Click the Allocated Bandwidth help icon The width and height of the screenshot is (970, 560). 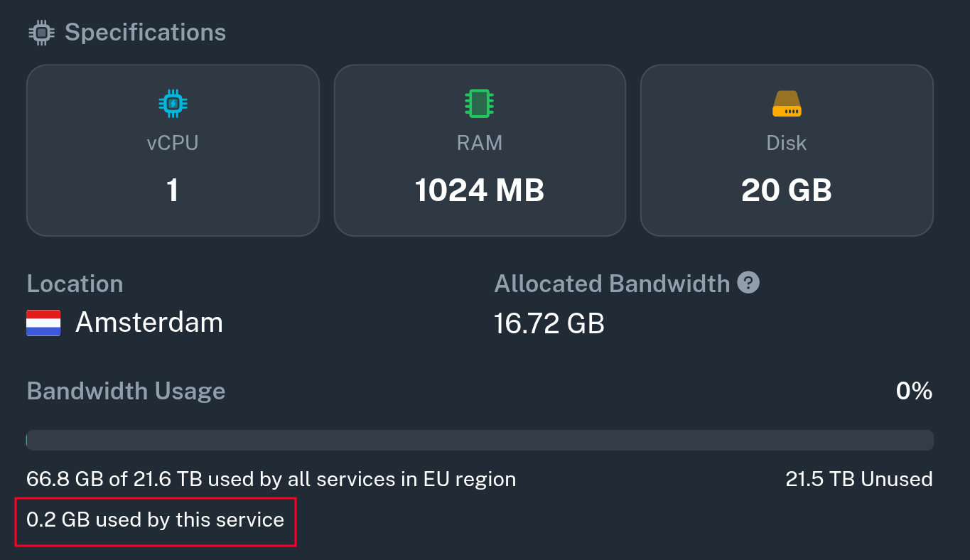pyautogui.click(x=748, y=283)
